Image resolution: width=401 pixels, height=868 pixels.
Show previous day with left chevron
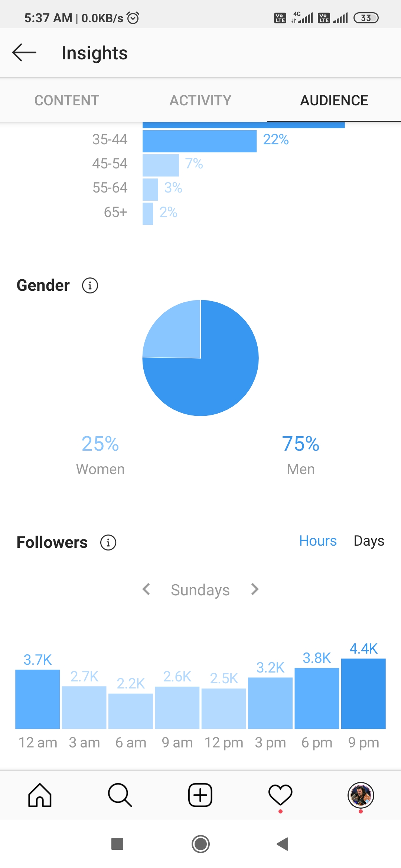pyautogui.click(x=146, y=589)
